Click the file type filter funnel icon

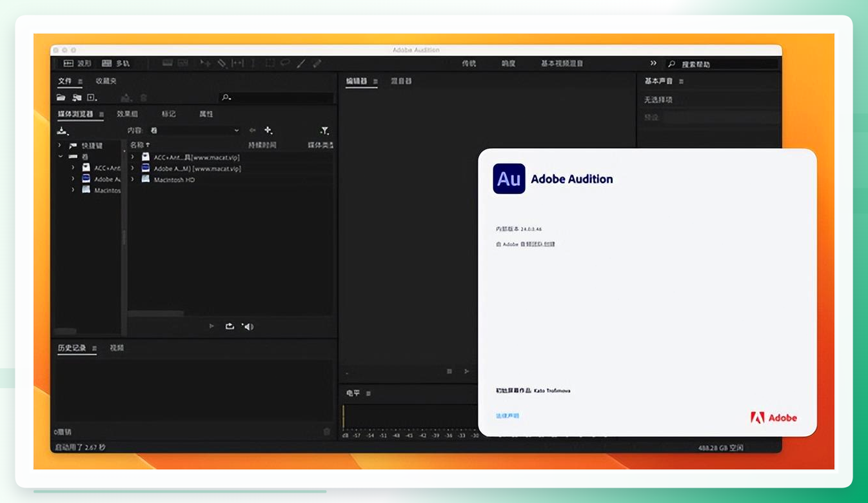point(324,130)
